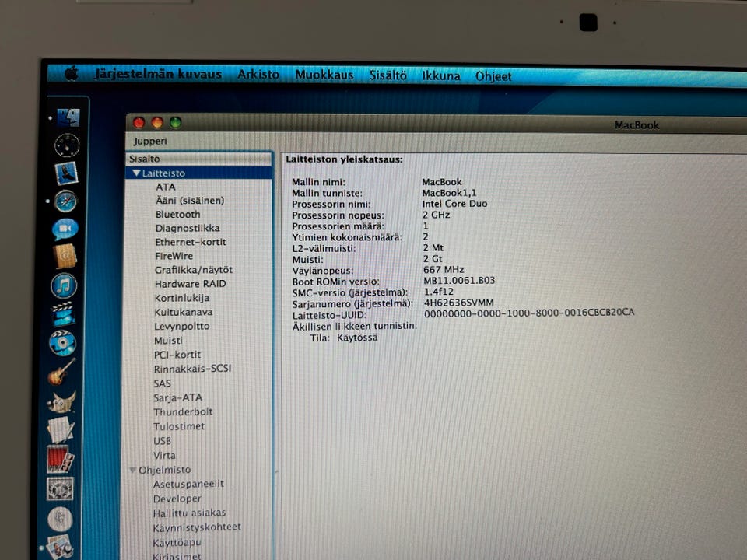The width and height of the screenshot is (747, 560).
Task: Click the model identifier value MacBook1,1
Action: coord(449,193)
